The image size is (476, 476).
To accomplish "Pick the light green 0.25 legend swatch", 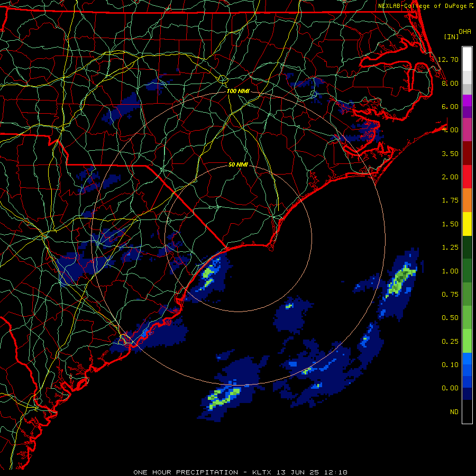I will coord(467,341).
